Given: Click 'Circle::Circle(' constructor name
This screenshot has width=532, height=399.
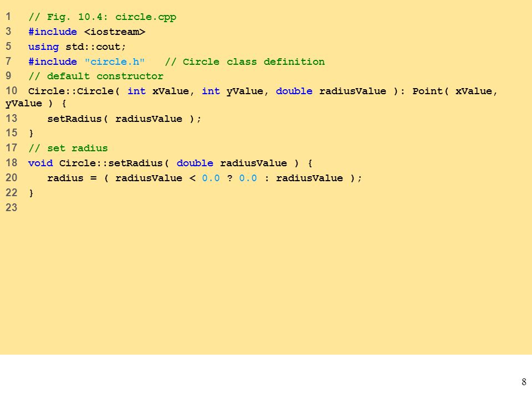Looking at the screenshot, I should click(74, 91).
